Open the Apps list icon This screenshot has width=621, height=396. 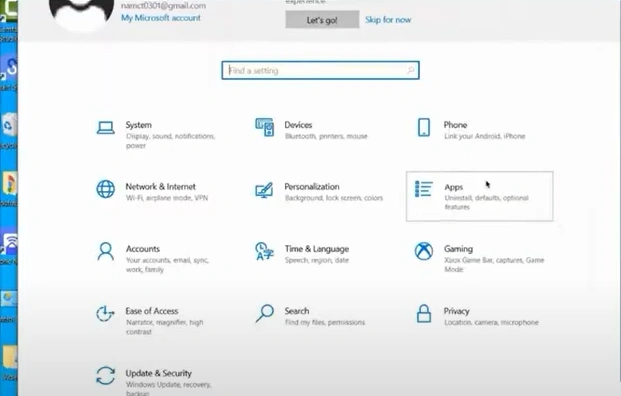point(423,189)
